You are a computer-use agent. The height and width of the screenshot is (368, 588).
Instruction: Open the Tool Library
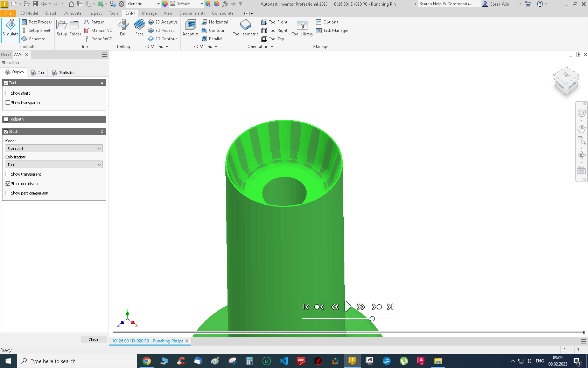pyautogui.click(x=302, y=28)
